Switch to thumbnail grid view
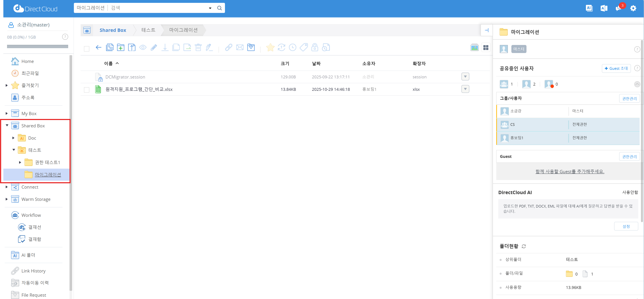The width and height of the screenshot is (644, 299). tap(486, 47)
